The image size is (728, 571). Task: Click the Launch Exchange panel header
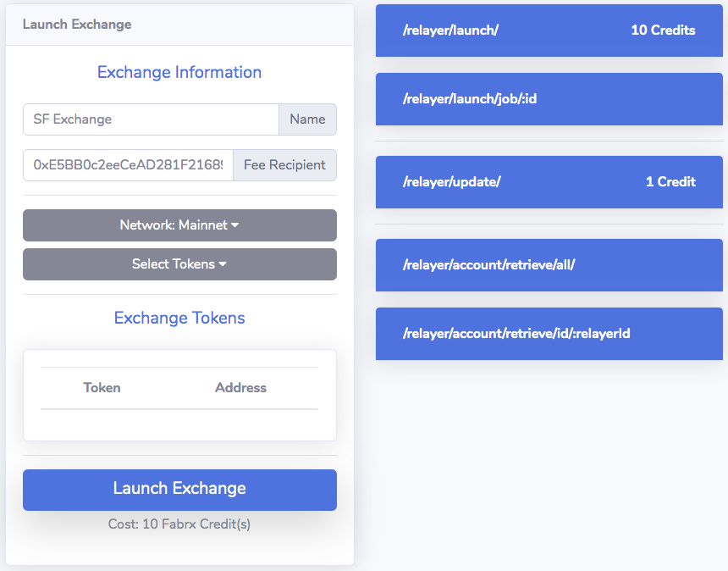point(77,25)
